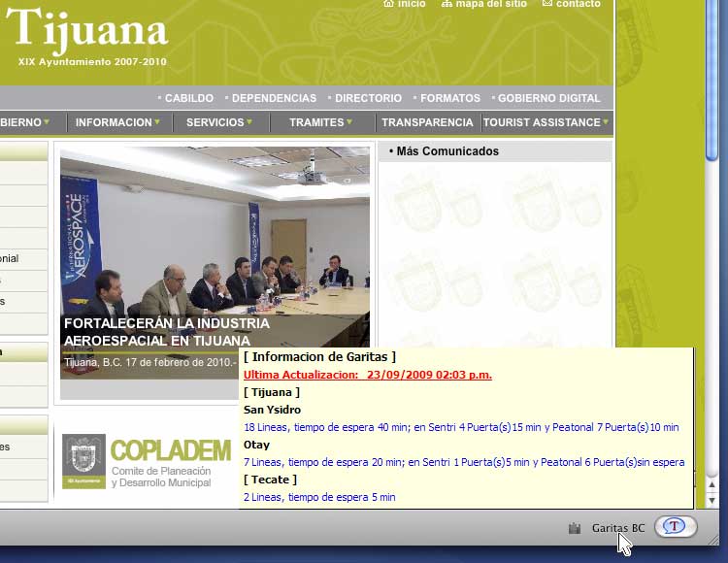This screenshot has height=563, width=728.
Task: Click headline FORTALECERÁN LA INDUSTRIA AEROESPACIAL EN TIJUANA
Action: click(x=166, y=332)
